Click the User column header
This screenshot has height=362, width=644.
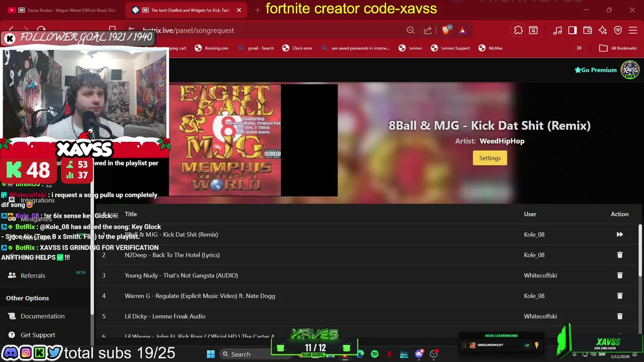click(530, 214)
